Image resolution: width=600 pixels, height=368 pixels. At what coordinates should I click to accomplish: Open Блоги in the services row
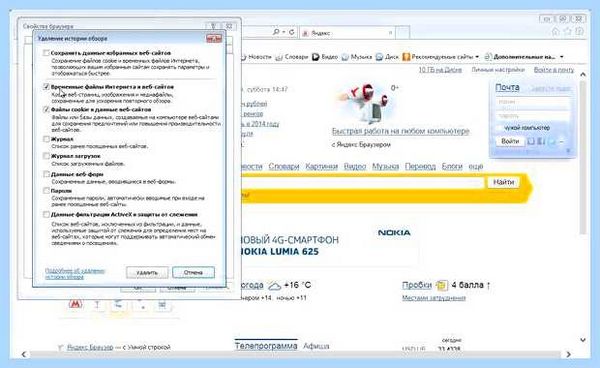pos(452,166)
